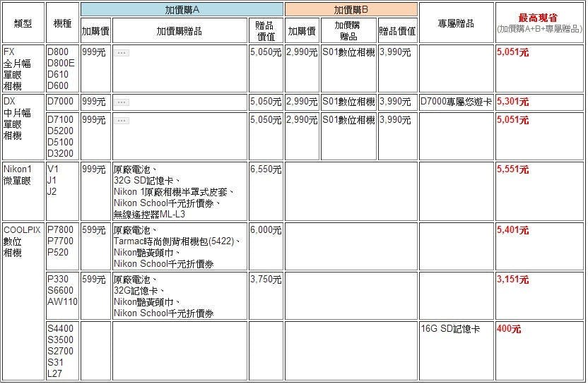Select the S2700 model text
The image size is (588, 384).
coord(60,352)
